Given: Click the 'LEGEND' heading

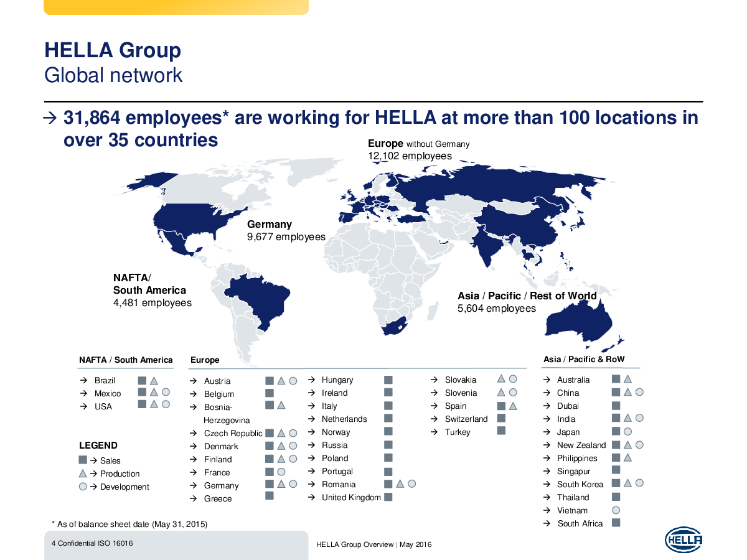Looking at the screenshot, I should pos(98,446).
